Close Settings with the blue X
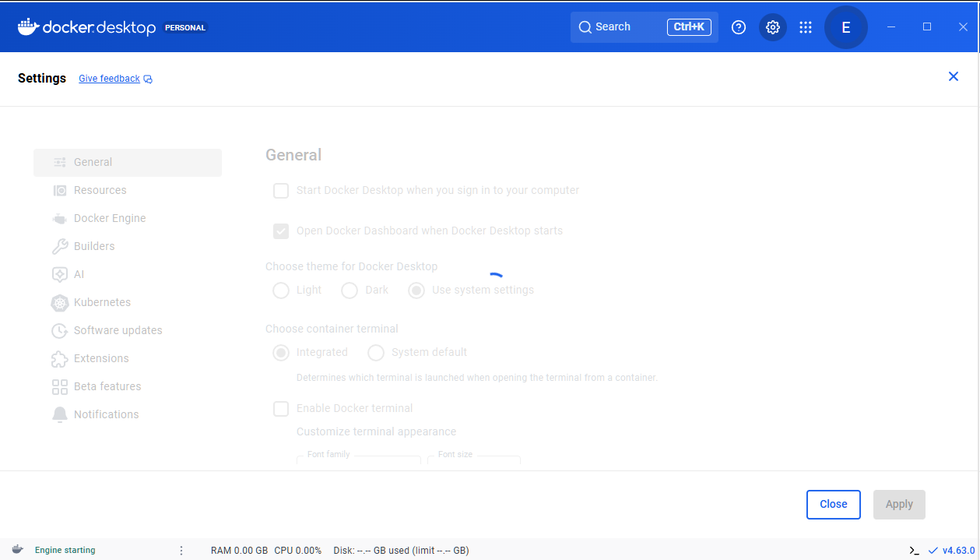 (x=953, y=76)
